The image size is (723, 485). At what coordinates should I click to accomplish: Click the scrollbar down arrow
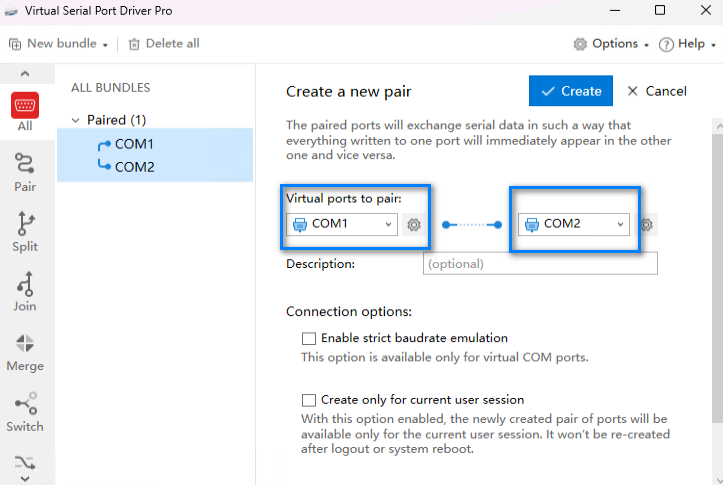718,479
